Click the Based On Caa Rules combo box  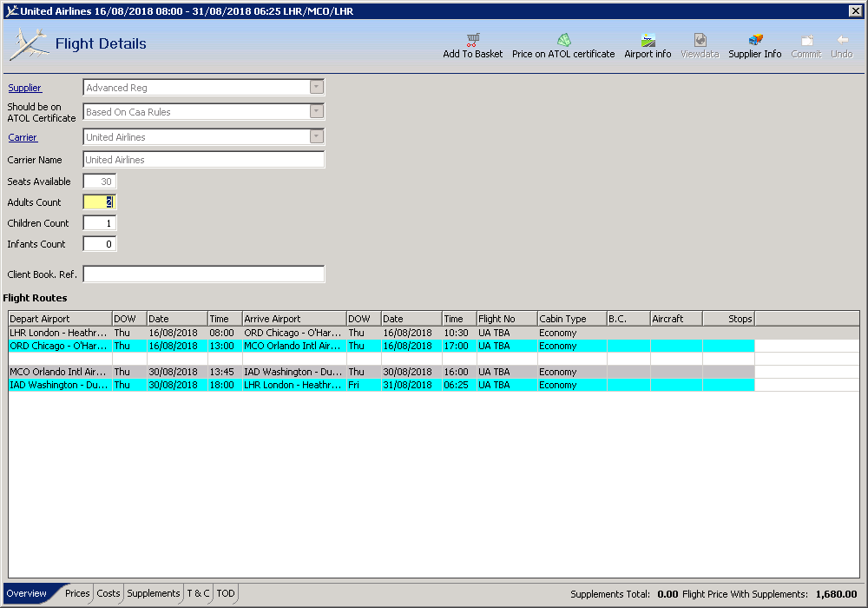(x=204, y=112)
